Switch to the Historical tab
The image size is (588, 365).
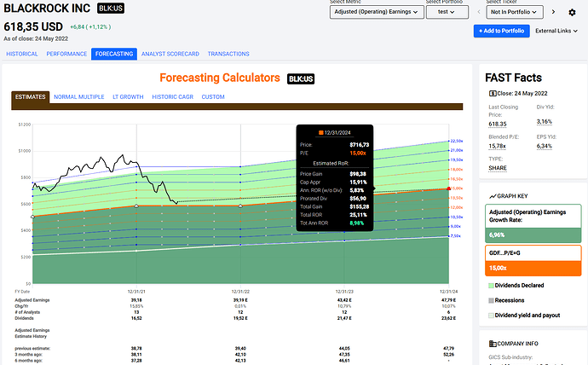(x=22, y=54)
